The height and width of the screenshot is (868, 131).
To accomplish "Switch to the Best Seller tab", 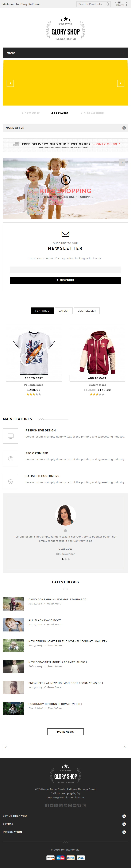I will tap(87, 311).
